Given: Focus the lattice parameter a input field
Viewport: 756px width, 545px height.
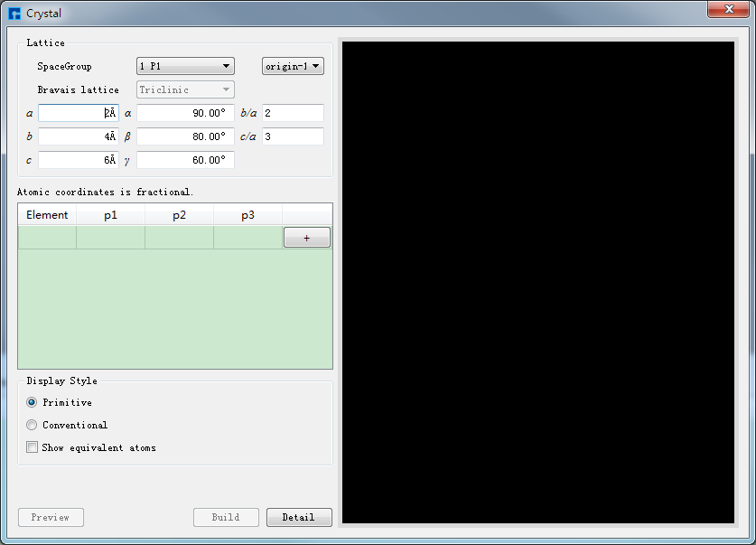Looking at the screenshot, I should [x=78, y=113].
